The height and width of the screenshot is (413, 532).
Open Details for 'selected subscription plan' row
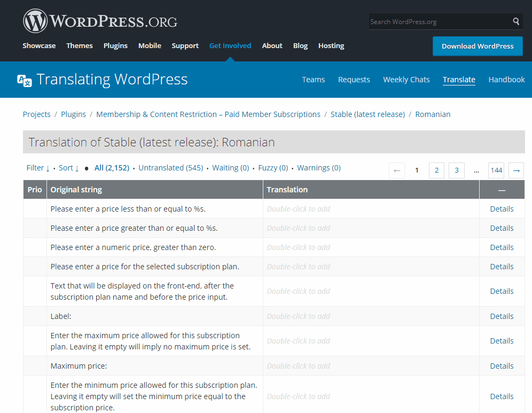[502, 267]
